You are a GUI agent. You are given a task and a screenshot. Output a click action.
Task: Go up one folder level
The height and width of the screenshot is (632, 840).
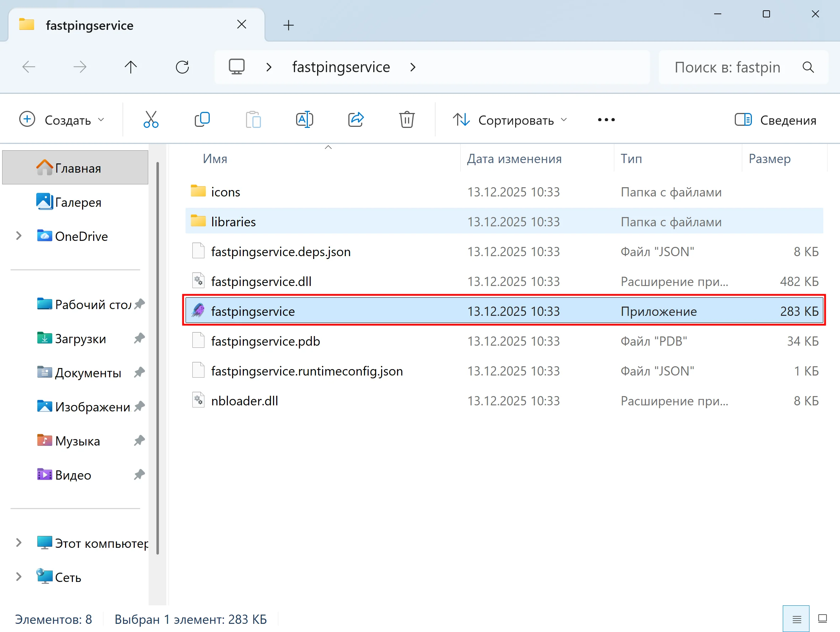point(130,67)
